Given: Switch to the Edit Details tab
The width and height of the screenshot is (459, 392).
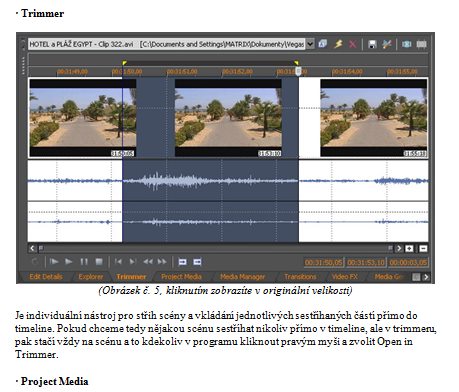Looking at the screenshot, I should (46, 277).
